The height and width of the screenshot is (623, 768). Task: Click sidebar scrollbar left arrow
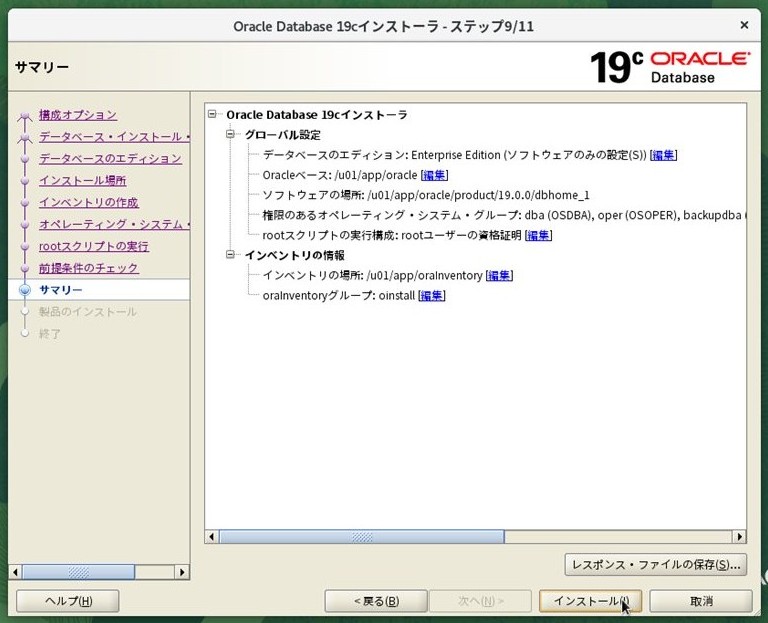pos(16,572)
